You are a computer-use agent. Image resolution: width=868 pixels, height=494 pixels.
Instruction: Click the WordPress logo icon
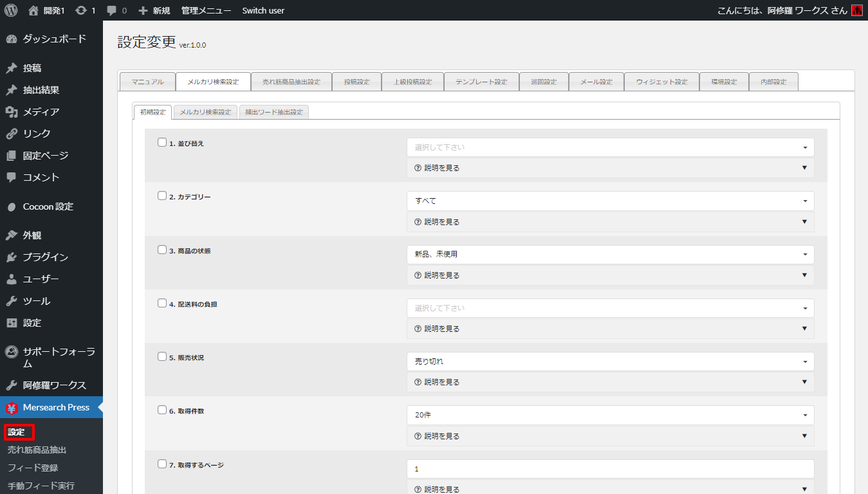pos(11,10)
